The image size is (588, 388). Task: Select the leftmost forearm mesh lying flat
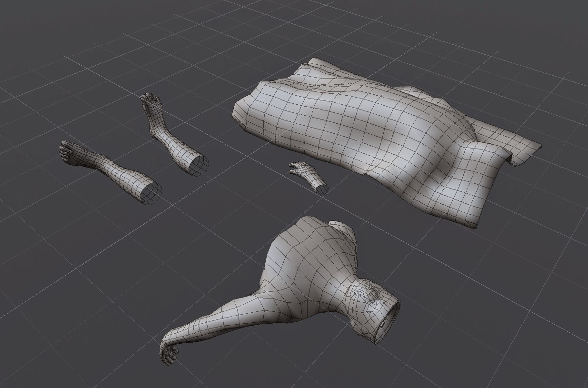point(110,172)
